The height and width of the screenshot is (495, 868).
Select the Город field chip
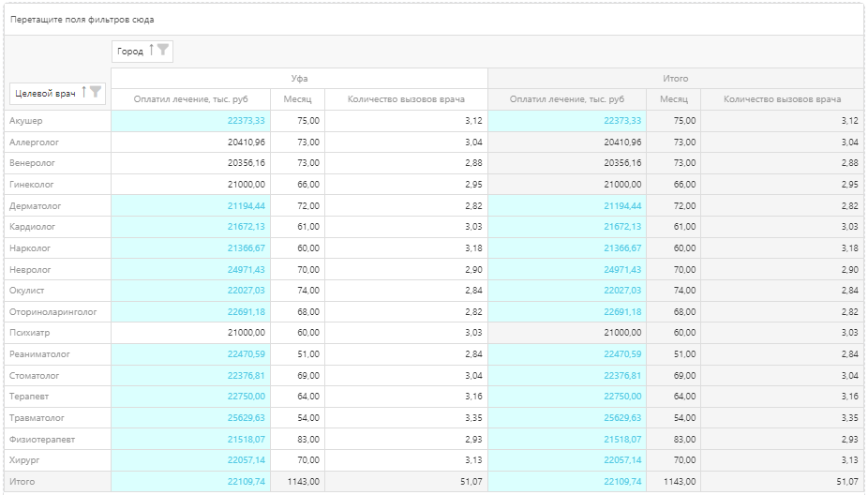tap(129, 52)
